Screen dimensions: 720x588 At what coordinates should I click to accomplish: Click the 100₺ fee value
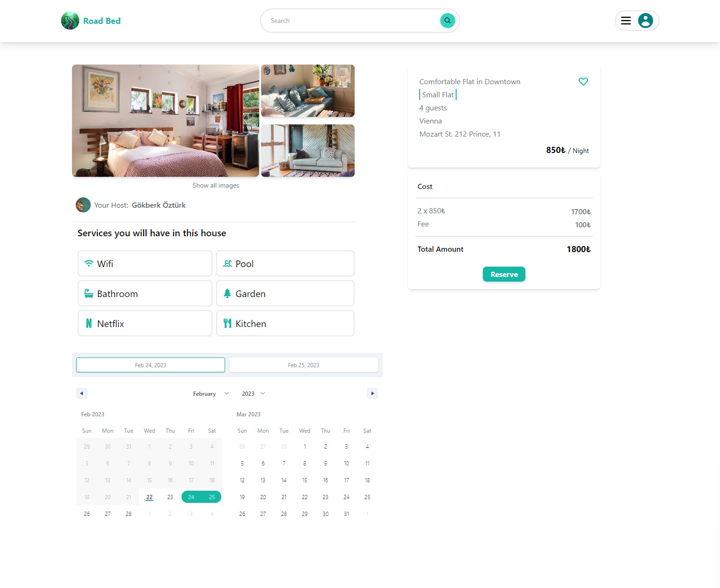pyautogui.click(x=583, y=225)
